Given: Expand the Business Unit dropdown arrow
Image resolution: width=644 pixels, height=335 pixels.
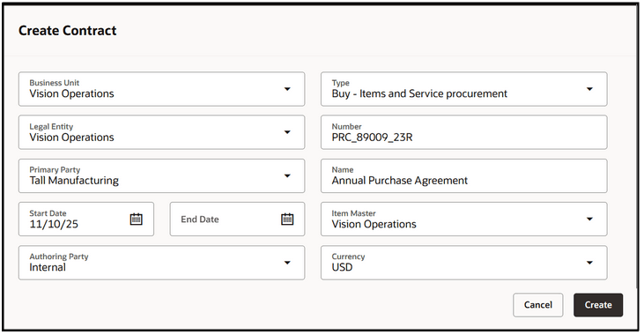Looking at the screenshot, I should [x=287, y=89].
